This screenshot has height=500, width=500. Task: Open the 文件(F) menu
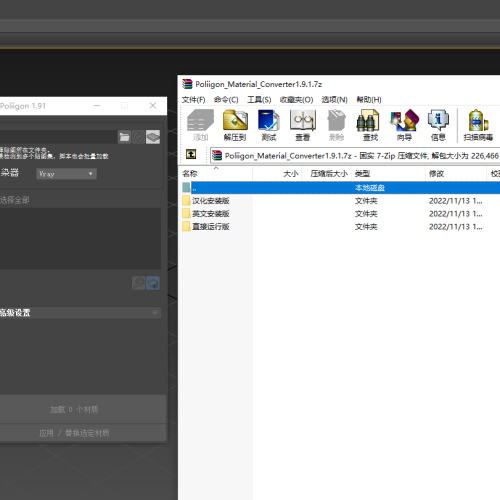(193, 100)
